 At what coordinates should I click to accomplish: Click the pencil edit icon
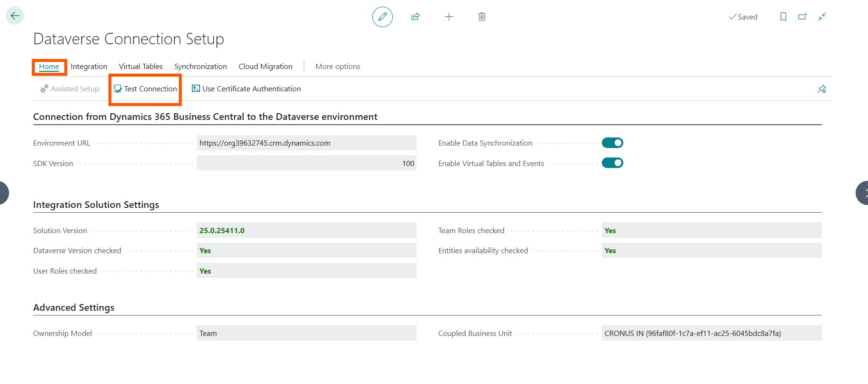[382, 17]
